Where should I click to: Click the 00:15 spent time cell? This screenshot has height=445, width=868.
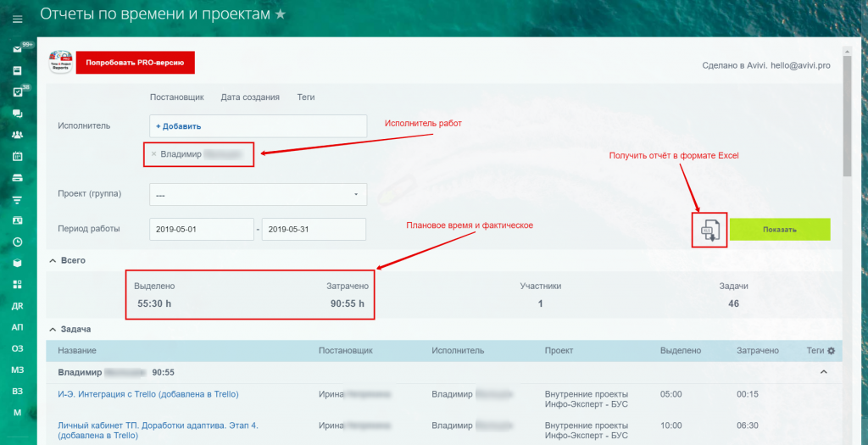point(748,394)
